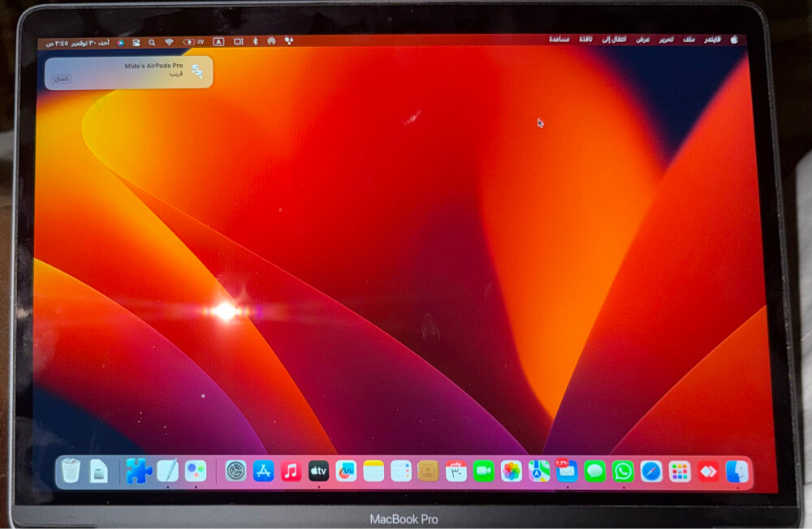Open the Mido's AirPods Pro notification
The image size is (812, 529).
click(128, 72)
